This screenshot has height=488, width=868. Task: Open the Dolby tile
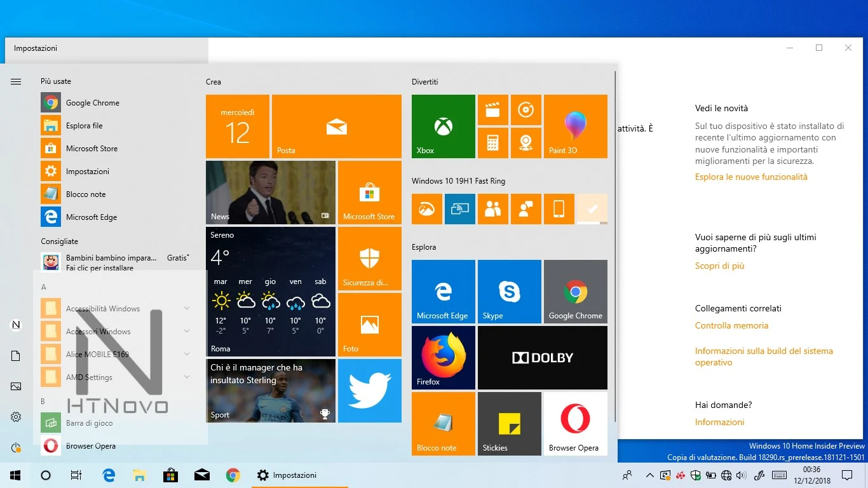click(x=542, y=358)
